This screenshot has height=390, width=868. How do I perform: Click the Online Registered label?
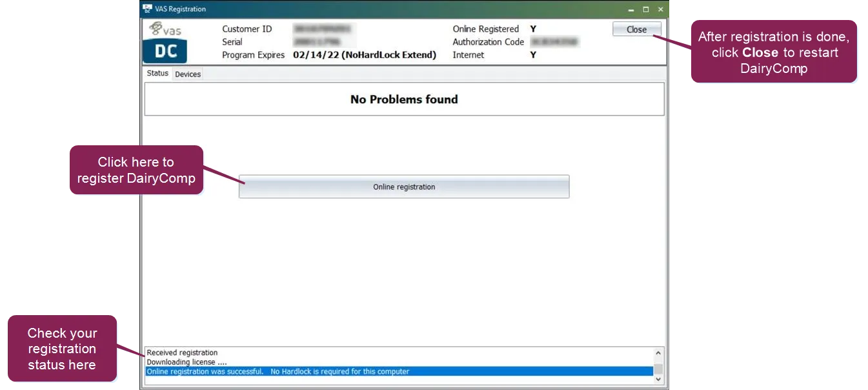(x=486, y=29)
